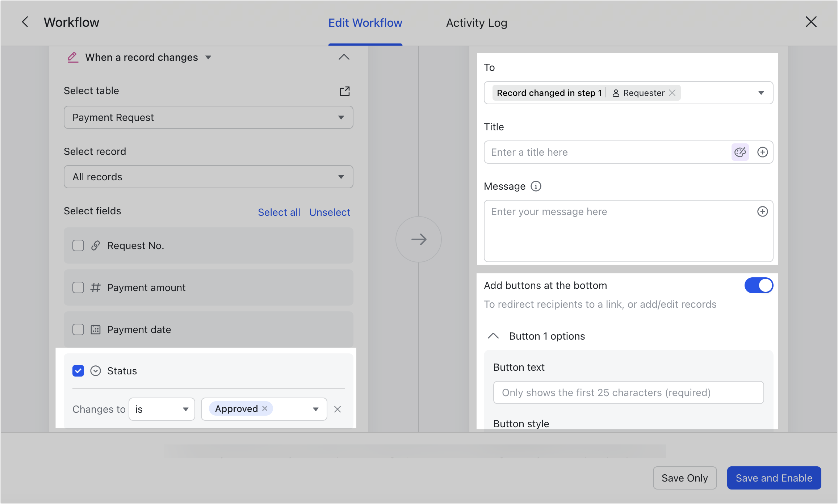Open the Payment Request table dropdown
The width and height of the screenshot is (838, 504).
208,117
